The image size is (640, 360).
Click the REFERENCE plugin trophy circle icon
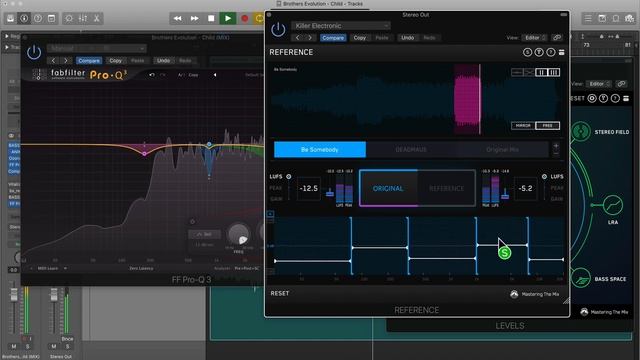539,52
